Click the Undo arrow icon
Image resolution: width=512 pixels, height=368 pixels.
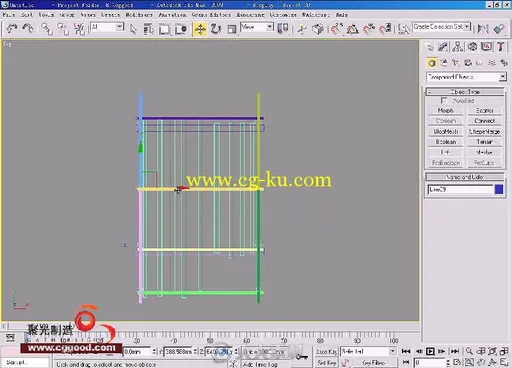tap(12, 29)
